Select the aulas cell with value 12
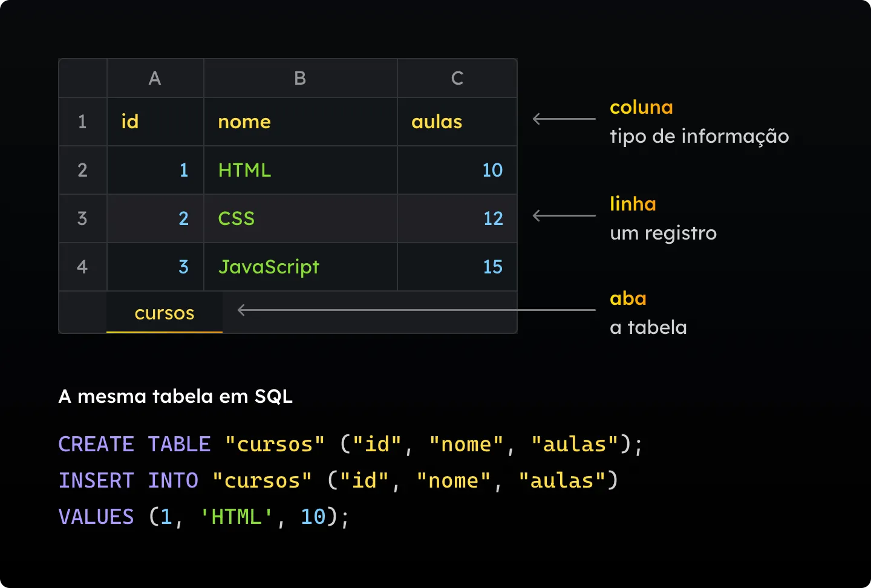This screenshot has width=871, height=588. coord(457,218)
